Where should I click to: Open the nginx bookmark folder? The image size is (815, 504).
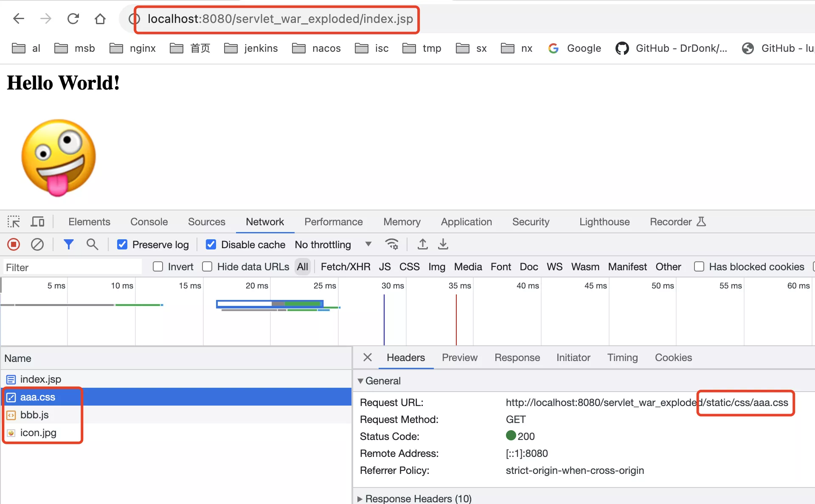click(x=133, y=48)
